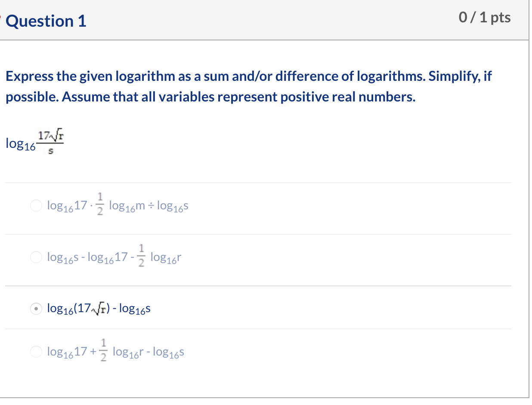Click the logarithm expression log16 17√r/s
Screen dimensions: 532x405
[34, 142]
